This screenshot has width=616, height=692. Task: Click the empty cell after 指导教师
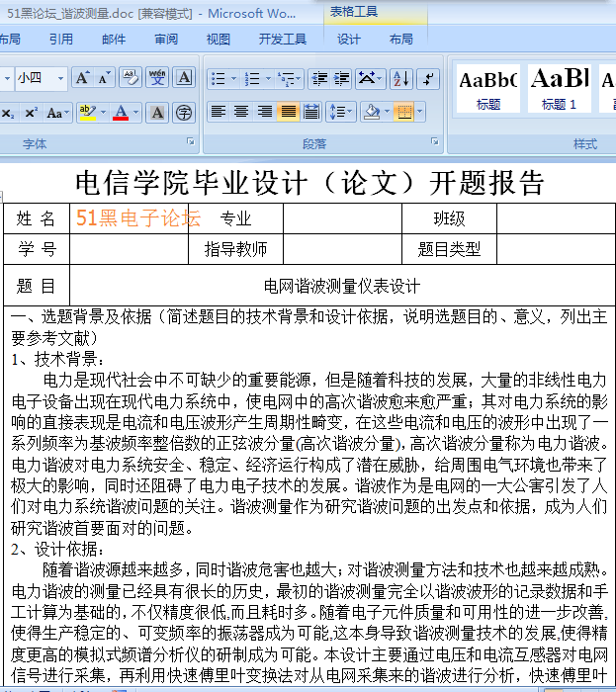tap(342, 249)
